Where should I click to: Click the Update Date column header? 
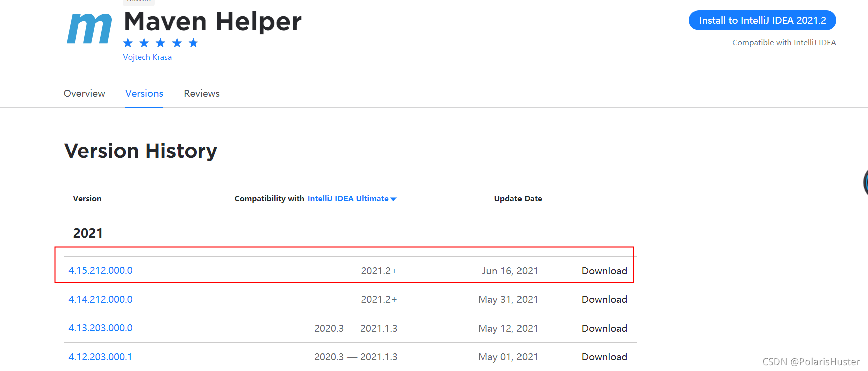518,199
